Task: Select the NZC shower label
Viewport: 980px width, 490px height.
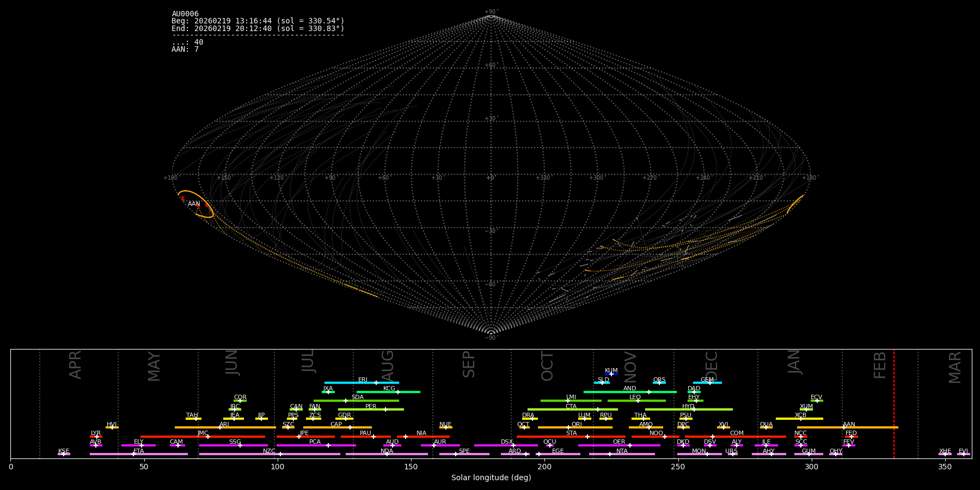Action: click(x=269, y=451)
